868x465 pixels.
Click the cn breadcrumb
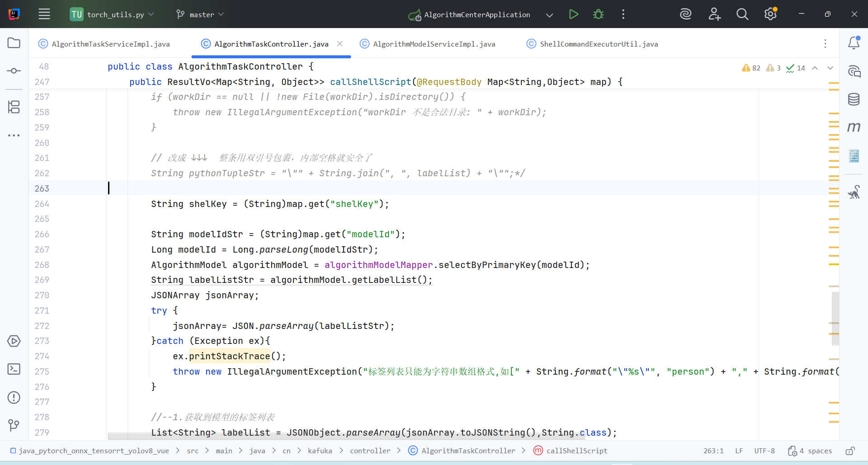[287, 451]
